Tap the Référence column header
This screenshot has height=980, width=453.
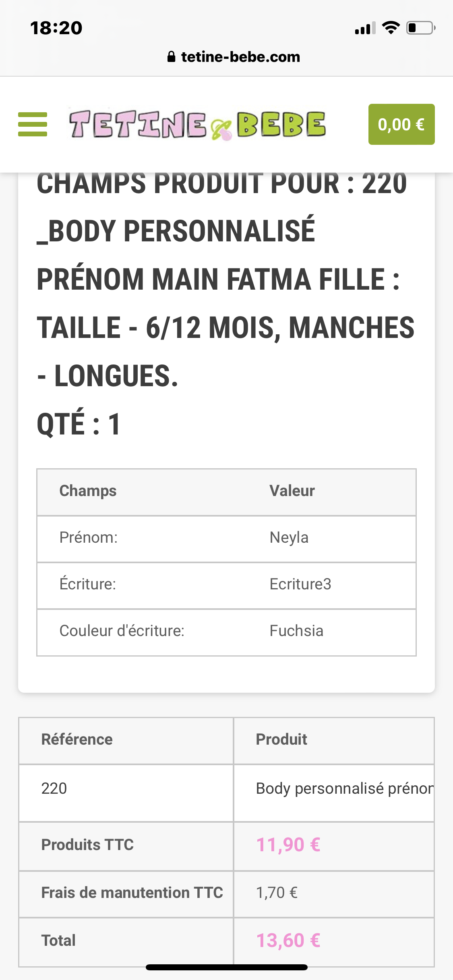pyautogui.click(x=77, y=739)
